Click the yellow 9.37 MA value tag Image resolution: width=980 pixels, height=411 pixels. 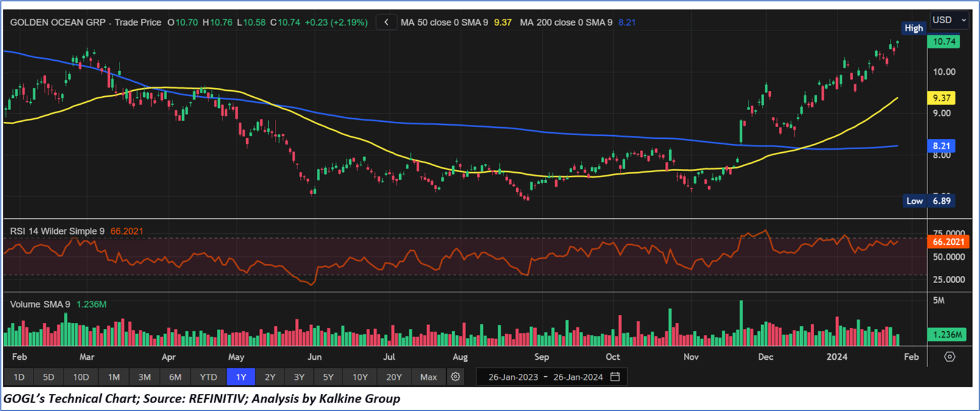point(942,98)
